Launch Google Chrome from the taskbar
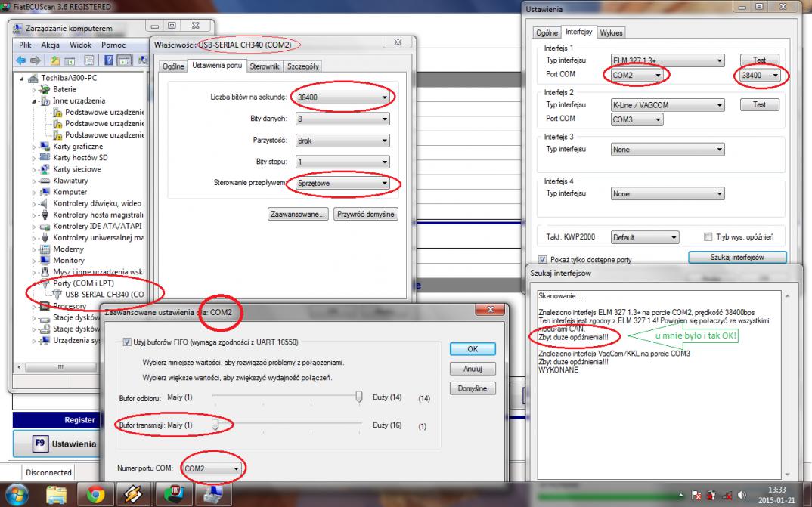The width and height of the screenshot is (812, 507). (x=95, y=495)
